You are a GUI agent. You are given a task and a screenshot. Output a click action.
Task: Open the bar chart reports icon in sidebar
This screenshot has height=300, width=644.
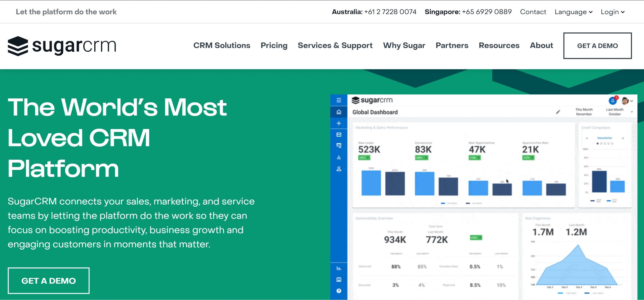[339, 269]
